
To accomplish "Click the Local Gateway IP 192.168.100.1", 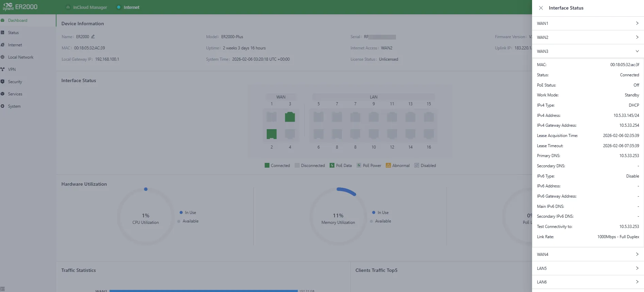I will coord(107,59).
